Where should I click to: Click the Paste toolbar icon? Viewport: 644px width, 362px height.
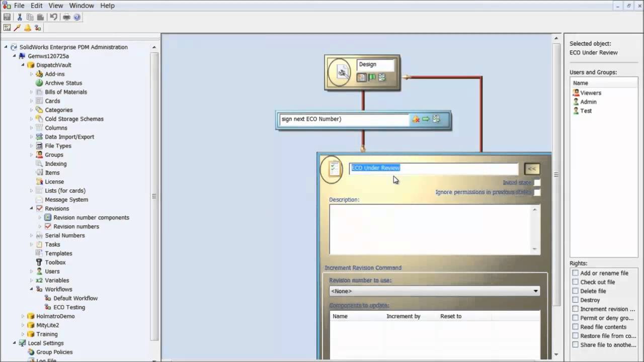click(x=40, y=17)
